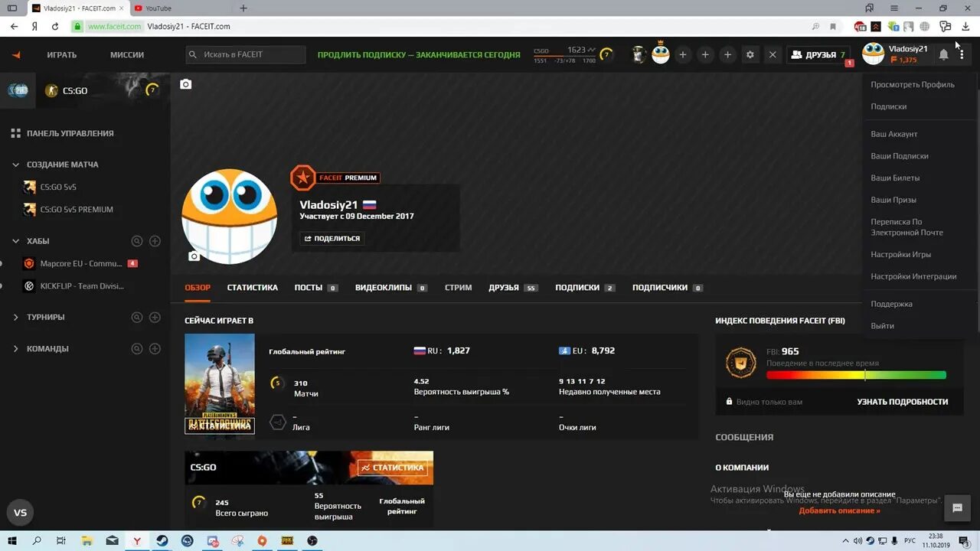Switch to Посты tab
980x551 pixels.
[315, 288]
